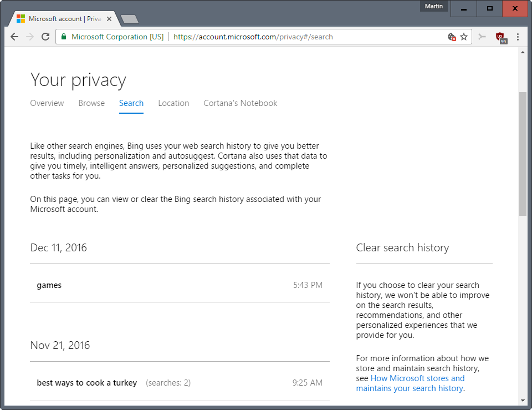Reload the page with refresh icon
The width and height of the screenshot is (532, 410).
(45, 37)
